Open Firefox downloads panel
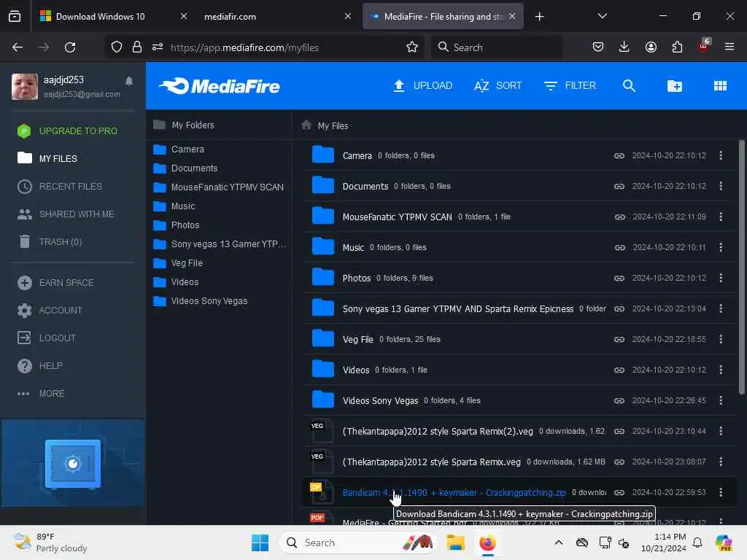This screenshot has width=747, height=560. coord(624,47)
